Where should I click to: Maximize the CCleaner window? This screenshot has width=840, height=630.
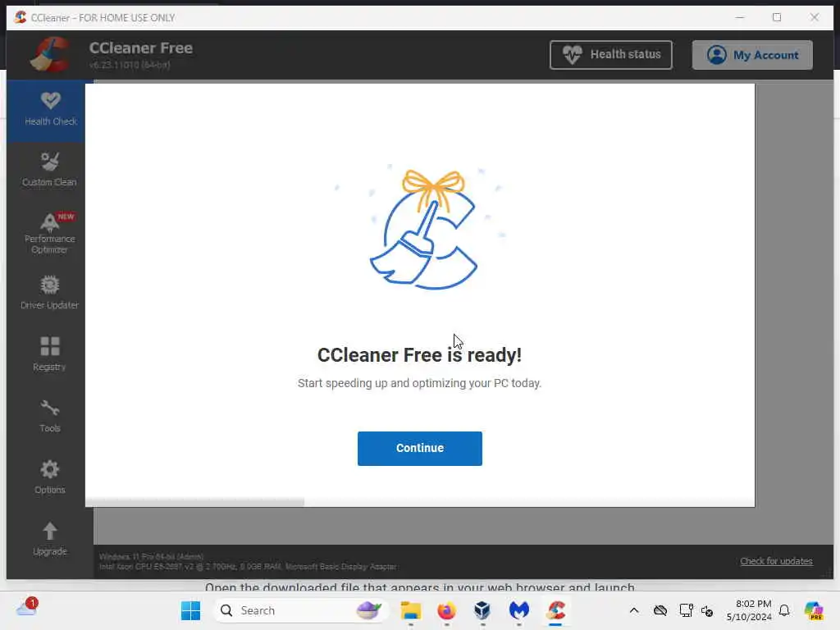tap(777, 18)
